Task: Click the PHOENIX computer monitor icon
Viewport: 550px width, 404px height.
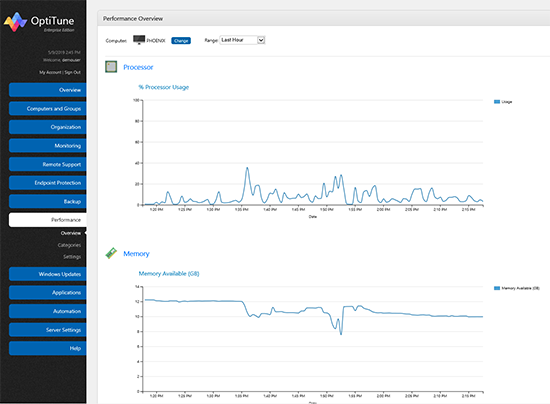Action: click(x=139, y=40)
